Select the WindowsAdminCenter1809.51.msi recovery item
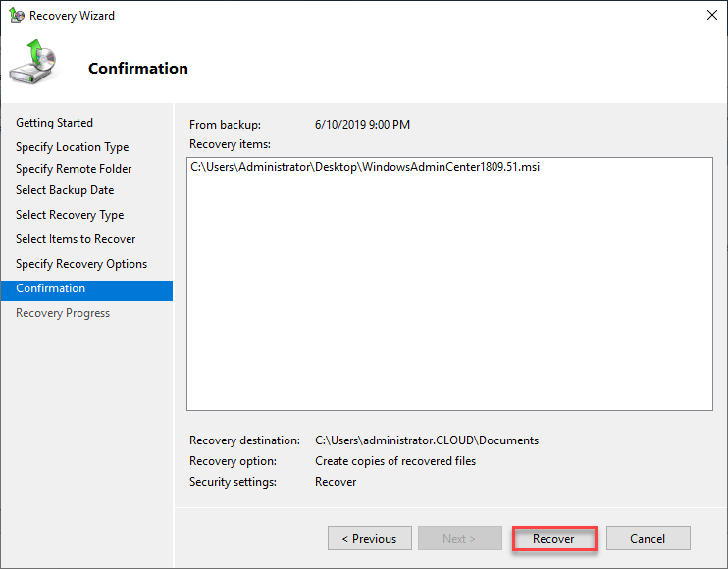Viewport: 728px width, 569px height. 365,168
